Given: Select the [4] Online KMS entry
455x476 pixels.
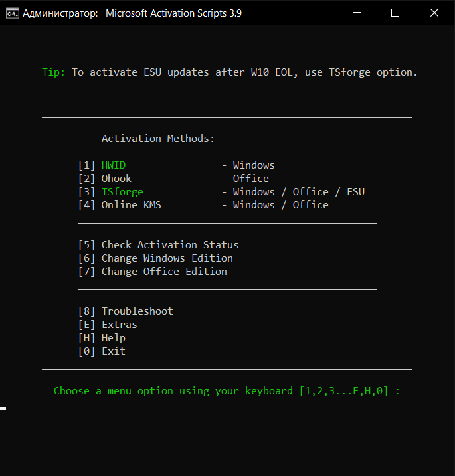Looking at the screenshot, I should point(120,205).
